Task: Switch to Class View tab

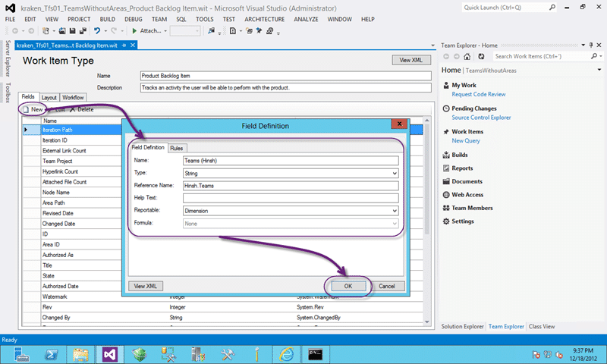Action: click(x=542, y=327)
